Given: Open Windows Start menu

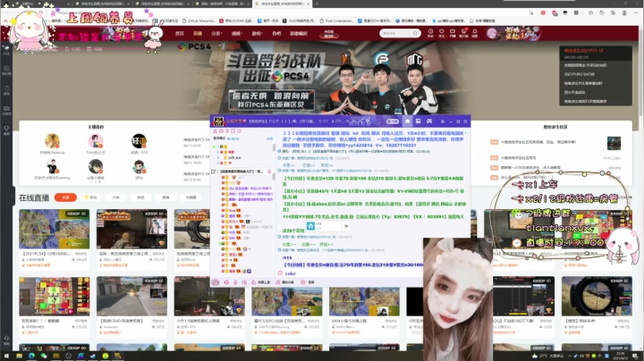Looking at the screenshot, I should (6, 356).
